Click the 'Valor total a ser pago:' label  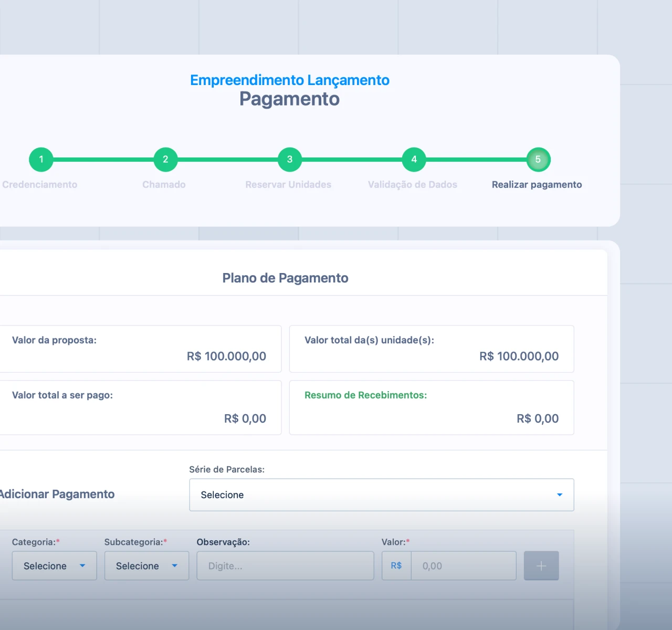pos(62,395)
